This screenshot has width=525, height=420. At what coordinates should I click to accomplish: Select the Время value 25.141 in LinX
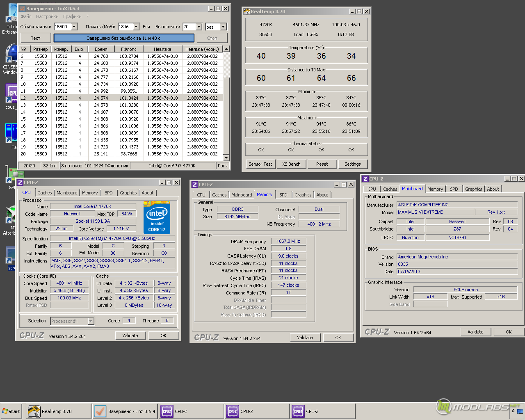tap(101, 154)
